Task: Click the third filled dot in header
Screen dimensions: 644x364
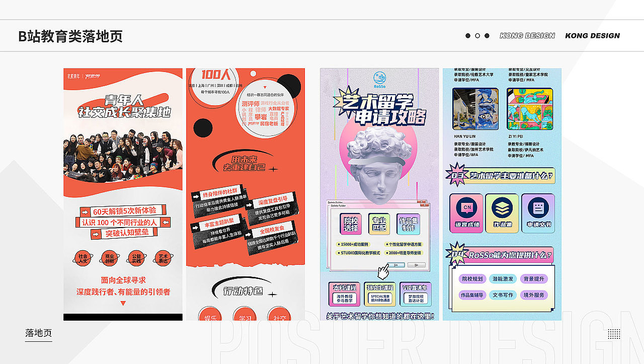Action: coord(487,36)
